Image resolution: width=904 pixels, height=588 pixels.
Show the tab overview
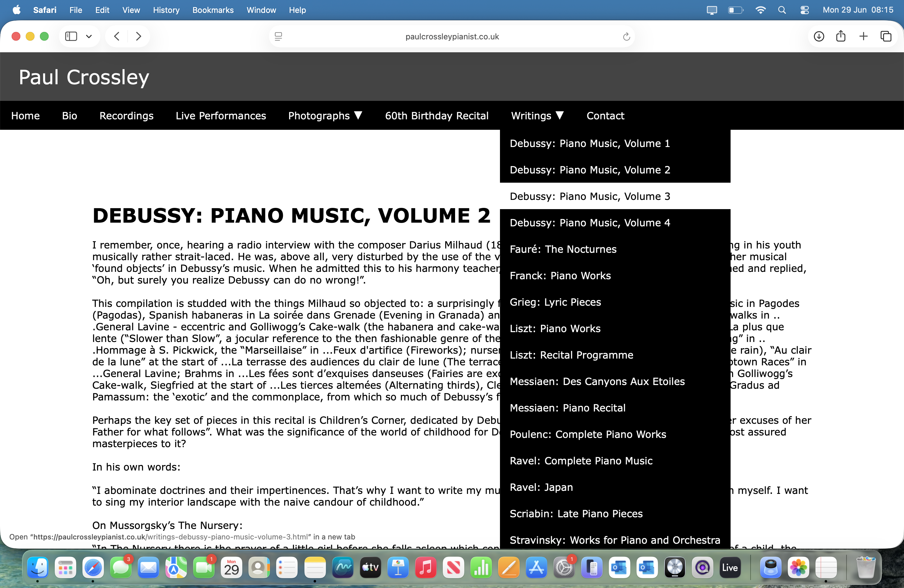pos(886,36)
